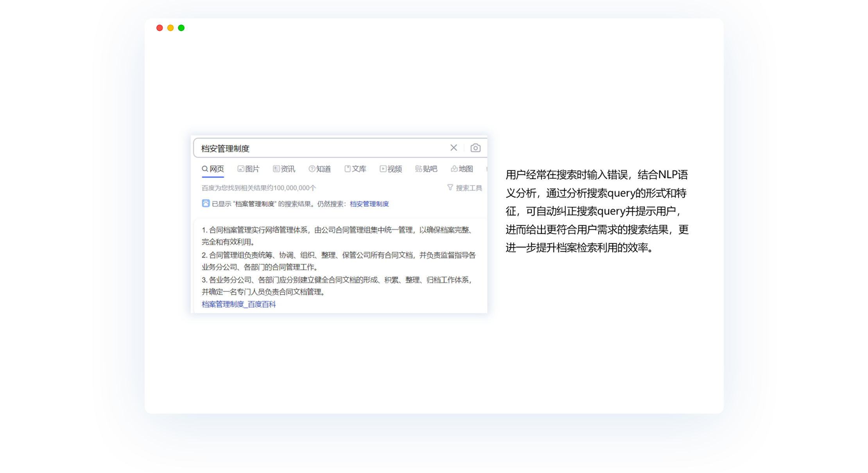Click the yellow window minimize dot
Image resolution: width=868 pixels, height=473 pixels.
(170, 28)
